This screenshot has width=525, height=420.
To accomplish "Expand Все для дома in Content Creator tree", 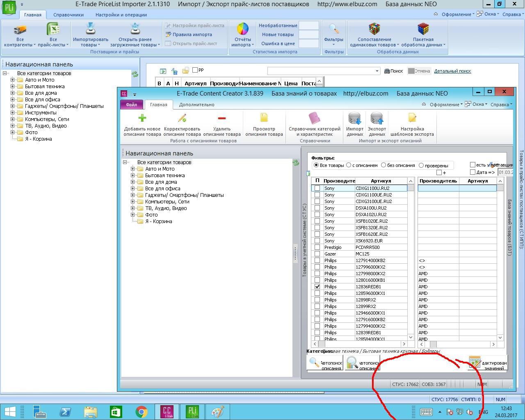I will pos(133,182).
